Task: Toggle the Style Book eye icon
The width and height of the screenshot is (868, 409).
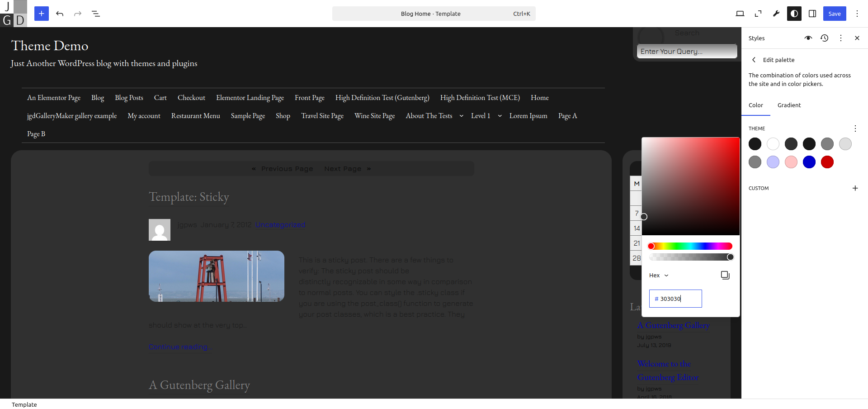Action: [x=808, y=38]
